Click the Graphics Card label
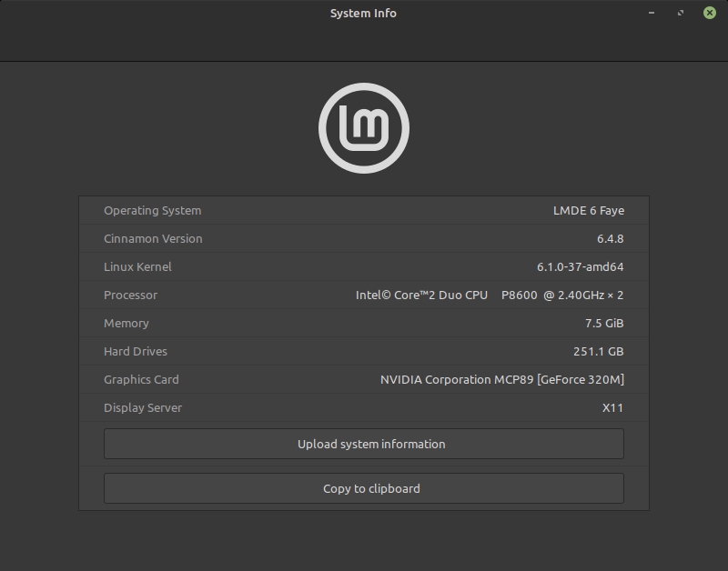 [141, 380]
